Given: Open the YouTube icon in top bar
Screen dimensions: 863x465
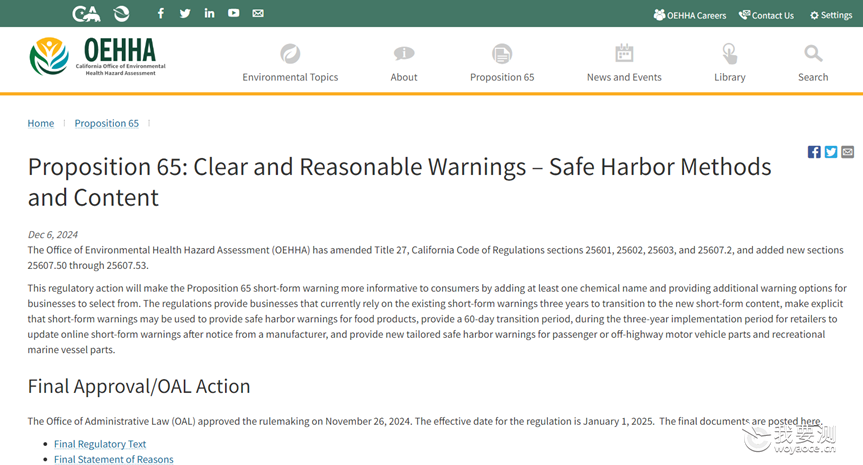Looking at the screenshot, I should pyautogui.click(x=233, y=13).
